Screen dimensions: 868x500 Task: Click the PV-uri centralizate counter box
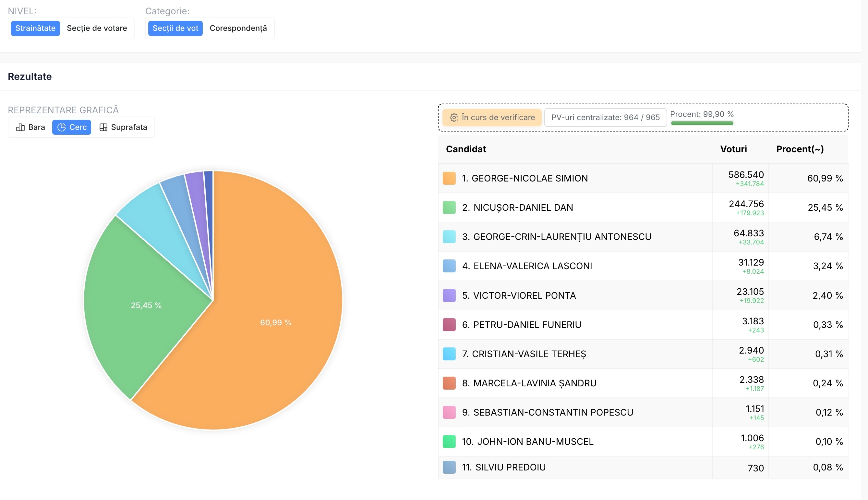[605, 118]
